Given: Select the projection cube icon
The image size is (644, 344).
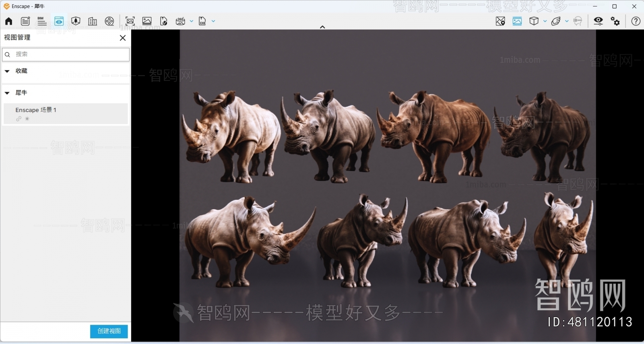Looking at the screenshot, I should point(534,21).
